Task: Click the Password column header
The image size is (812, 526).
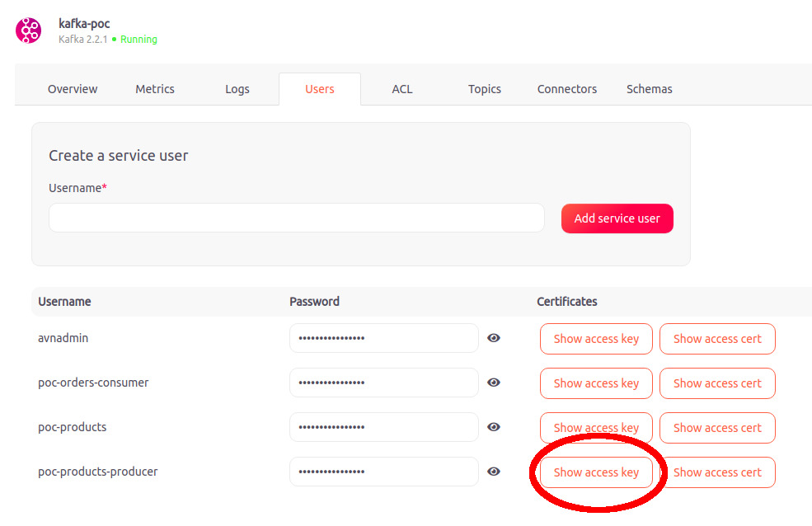Action: (x=314, y=301)
